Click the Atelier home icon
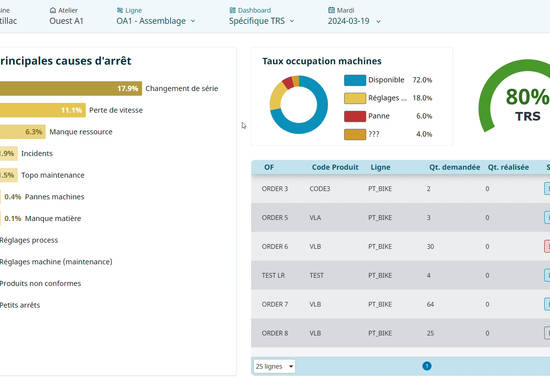 [53, 10]
